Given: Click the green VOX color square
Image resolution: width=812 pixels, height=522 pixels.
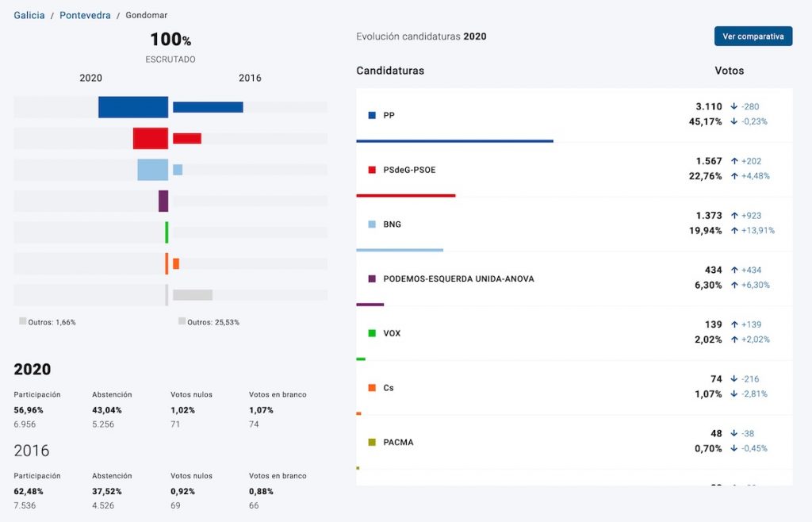Looking at the screenshot, I should point(372,333).
